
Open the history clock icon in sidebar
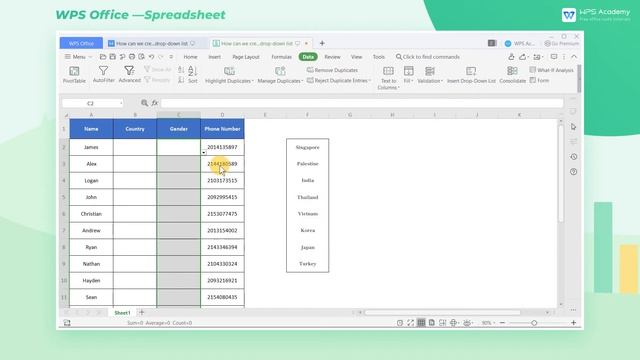(x=573, y=157)
